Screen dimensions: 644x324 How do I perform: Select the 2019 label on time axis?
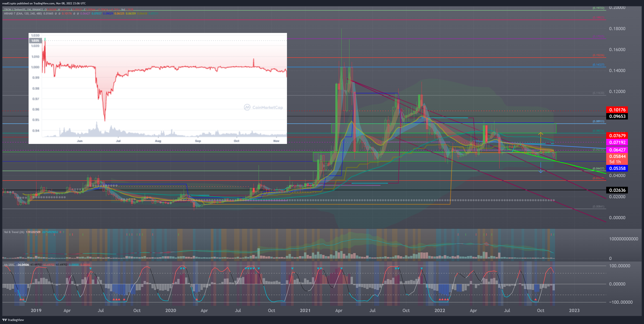coord(36,310)
